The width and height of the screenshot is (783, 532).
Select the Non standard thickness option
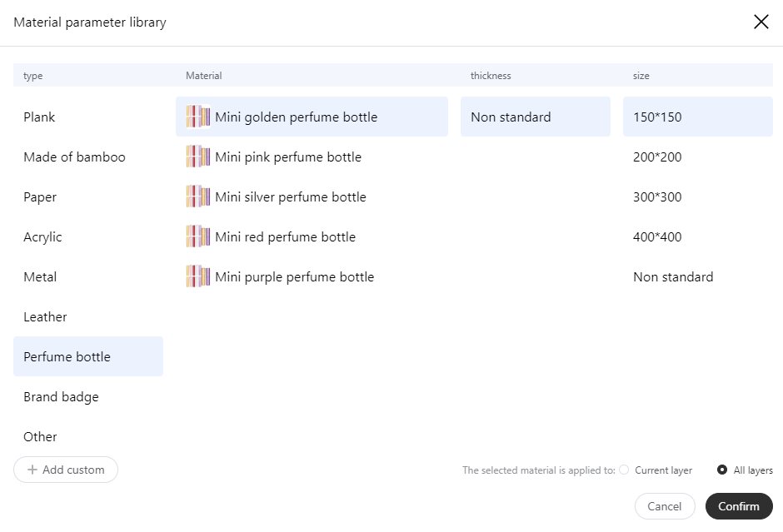click(x=536, y=117)
